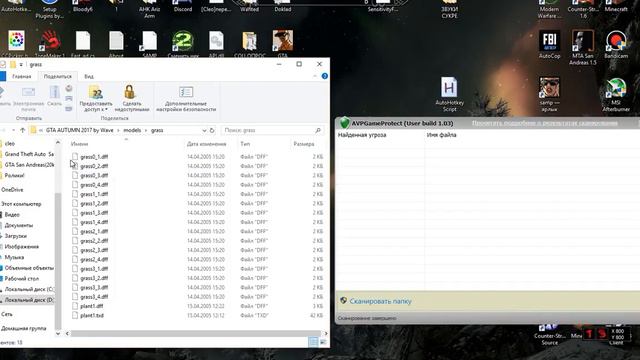This screenshot has width=640, height=360.
Task: Open the colorful palette desktop shortcut
Action: (16, 41)
